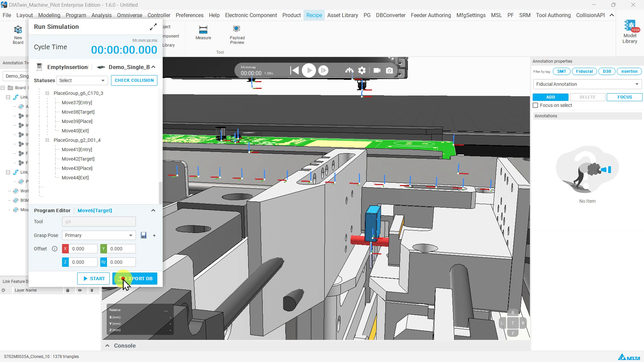Select Move38[Target] in the program tree
Image resolution: width=644 pixels, height=362 pixels.
(78, 112)
